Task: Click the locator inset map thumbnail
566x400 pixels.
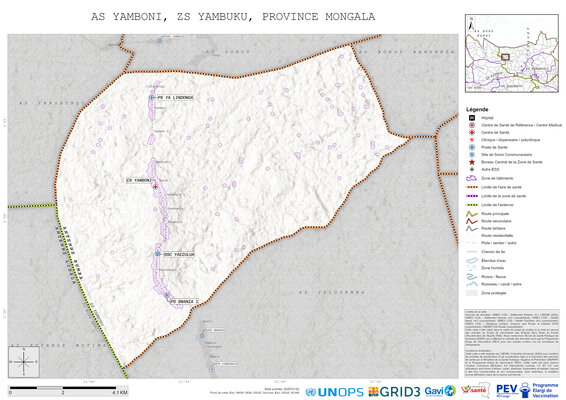Action: (512, 53)
